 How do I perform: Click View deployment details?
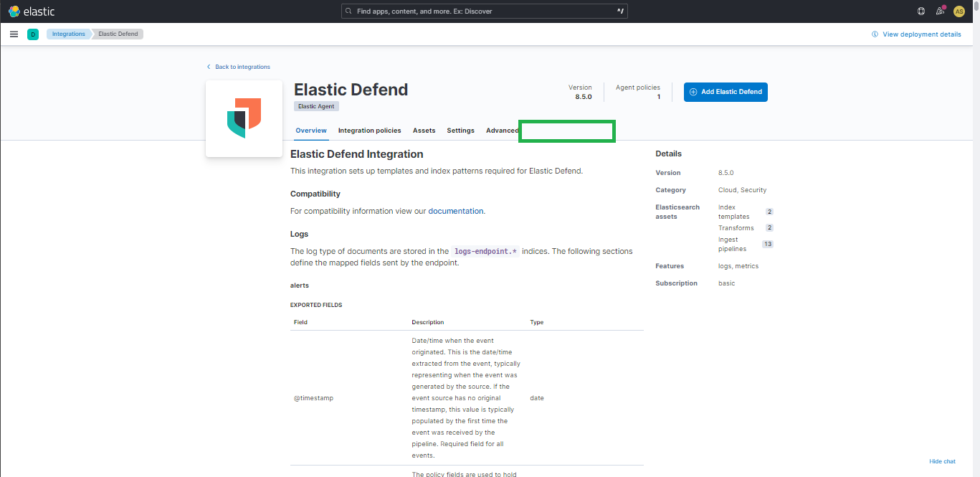pyautogui.click(x=920, y=34)
